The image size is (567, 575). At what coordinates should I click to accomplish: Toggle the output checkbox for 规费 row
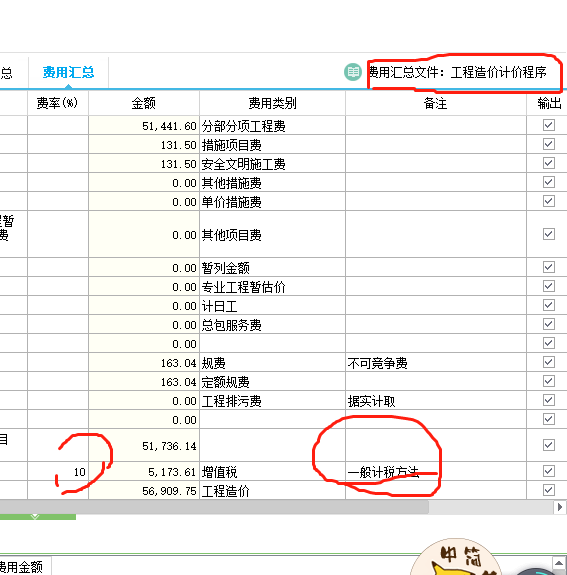pos(549,362)
